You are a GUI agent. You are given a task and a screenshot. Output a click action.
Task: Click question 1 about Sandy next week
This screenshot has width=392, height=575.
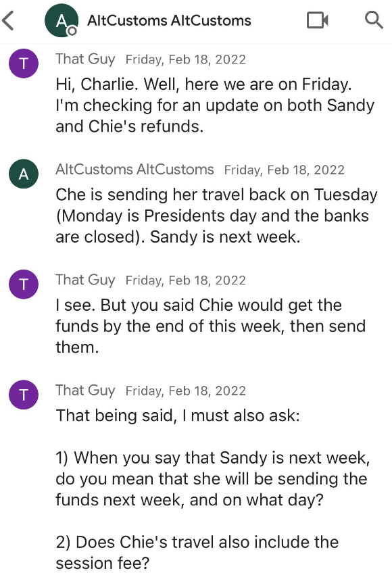click(x=213, y=478)
